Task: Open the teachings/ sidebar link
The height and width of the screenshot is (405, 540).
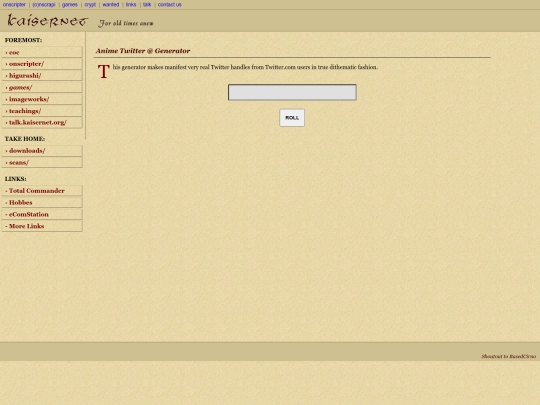Action: (x=42, y=111)
